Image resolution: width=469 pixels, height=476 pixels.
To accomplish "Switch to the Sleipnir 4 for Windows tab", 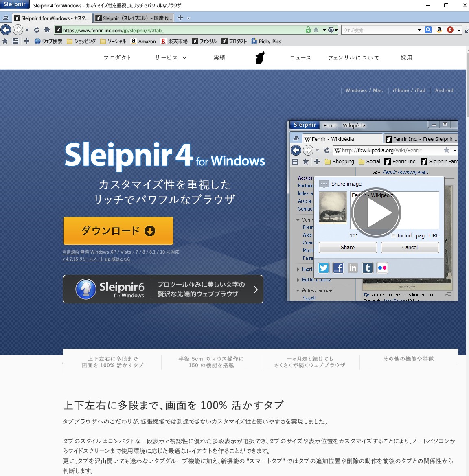I will [52, 18].
